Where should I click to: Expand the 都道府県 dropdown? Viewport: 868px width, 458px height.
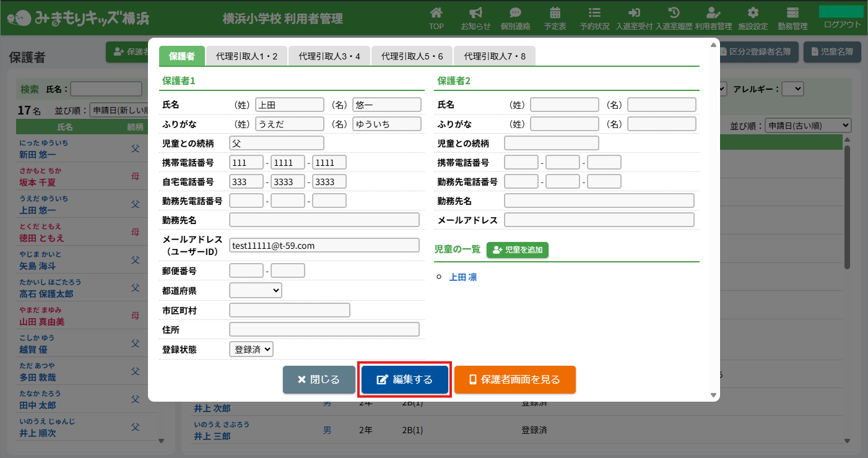255,290
